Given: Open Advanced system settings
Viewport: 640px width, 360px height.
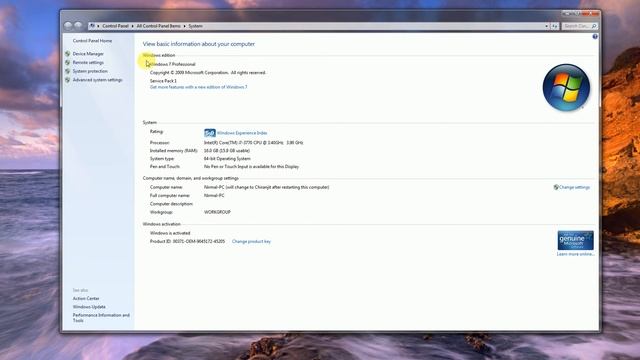Looking at the screenshot, I should tap(98, 80).
